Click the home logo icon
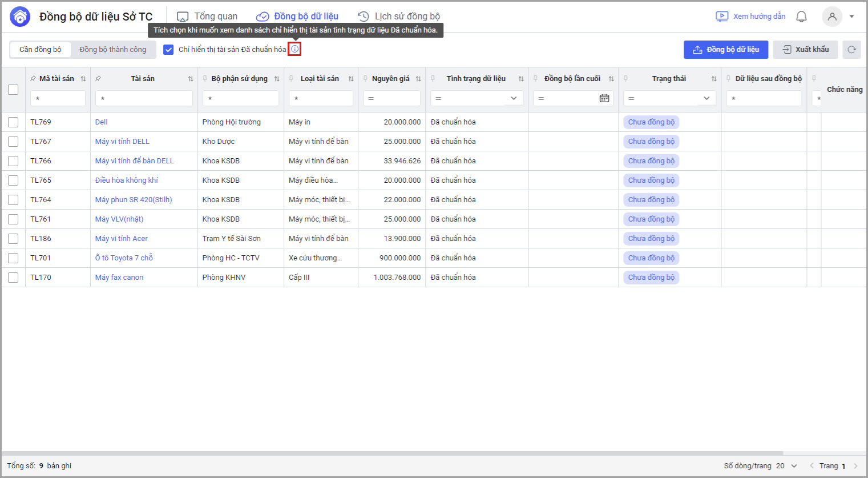The height and width of the screenshot is (478, 868). click(20, 17)
